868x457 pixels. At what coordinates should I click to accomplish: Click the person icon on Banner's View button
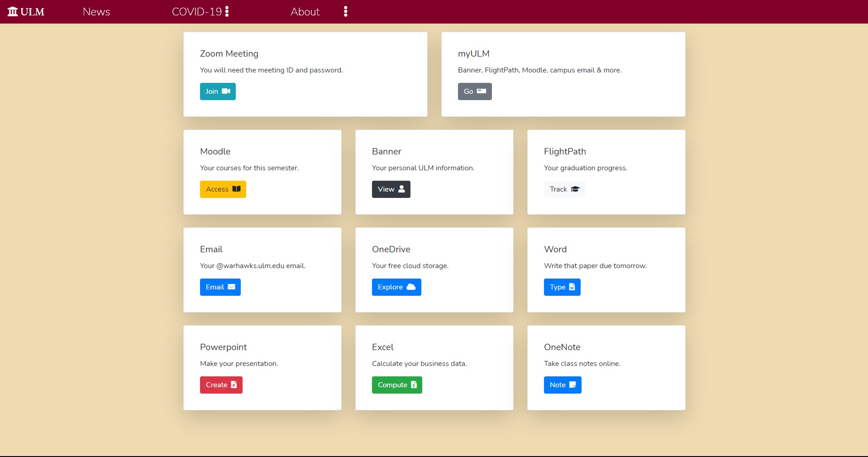[402, 189]
